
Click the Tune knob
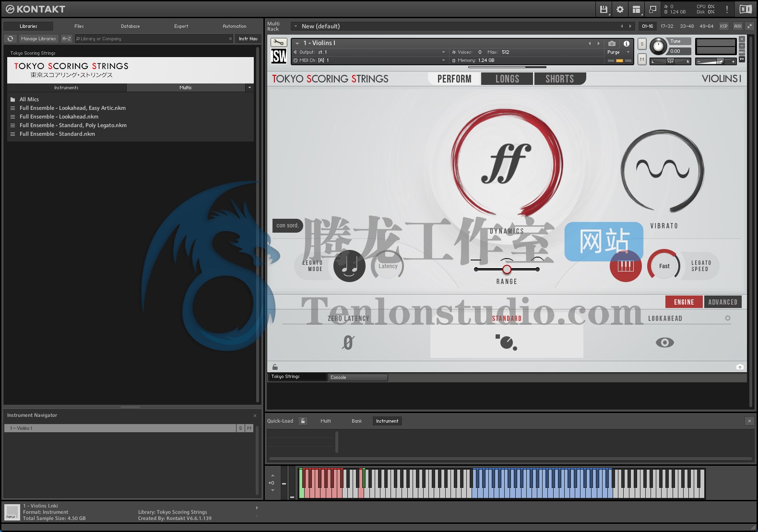click(658, 46)
